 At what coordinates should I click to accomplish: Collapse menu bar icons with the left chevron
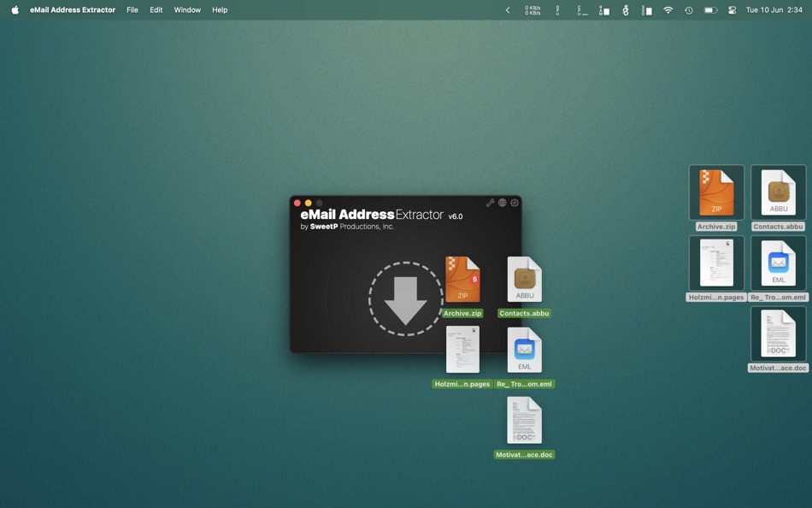click(x=508, y=10)
